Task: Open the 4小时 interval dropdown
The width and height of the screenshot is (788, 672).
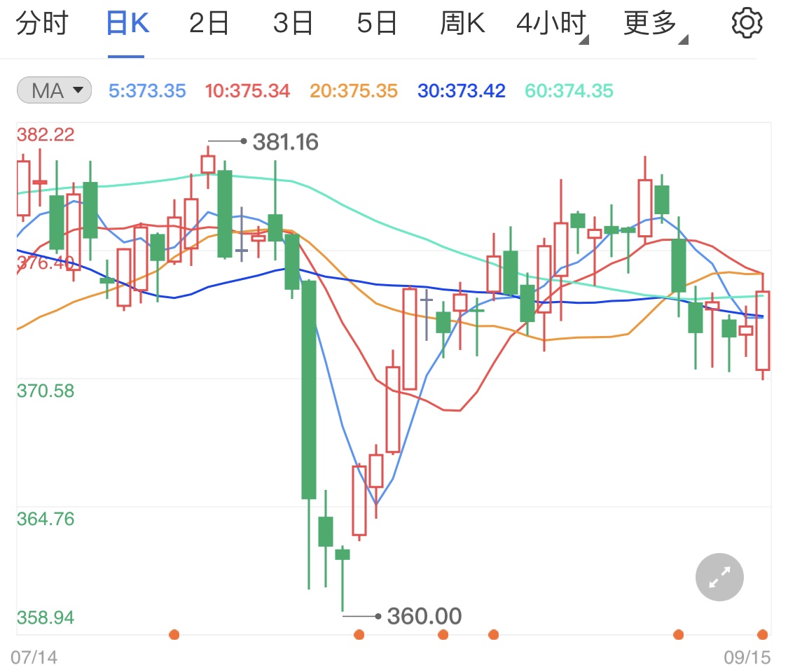Action: (x=552, y=24)
